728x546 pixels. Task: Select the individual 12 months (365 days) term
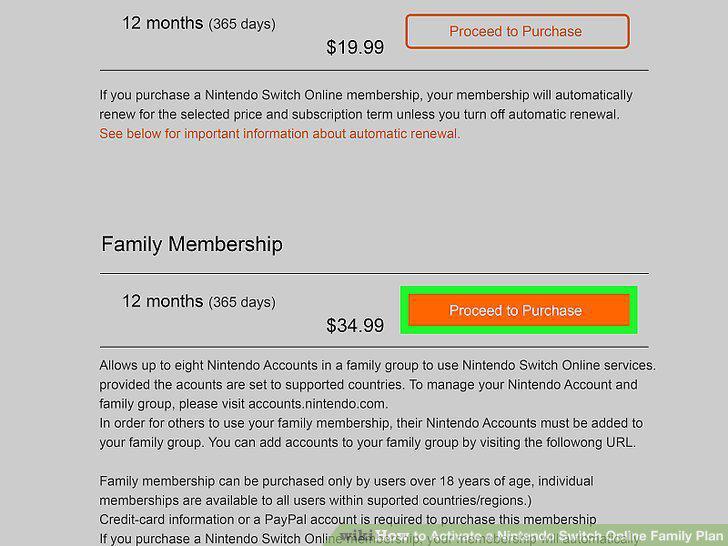point(199,23)
